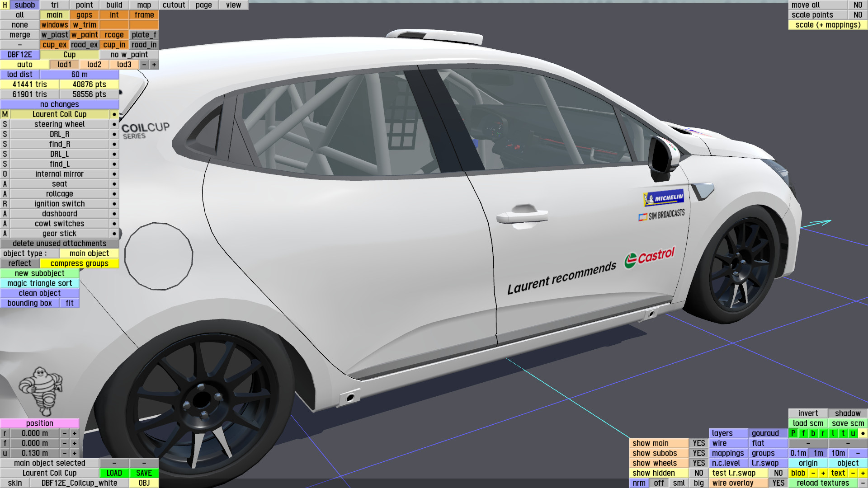Select lod2 level of detail

coord(94,65)
